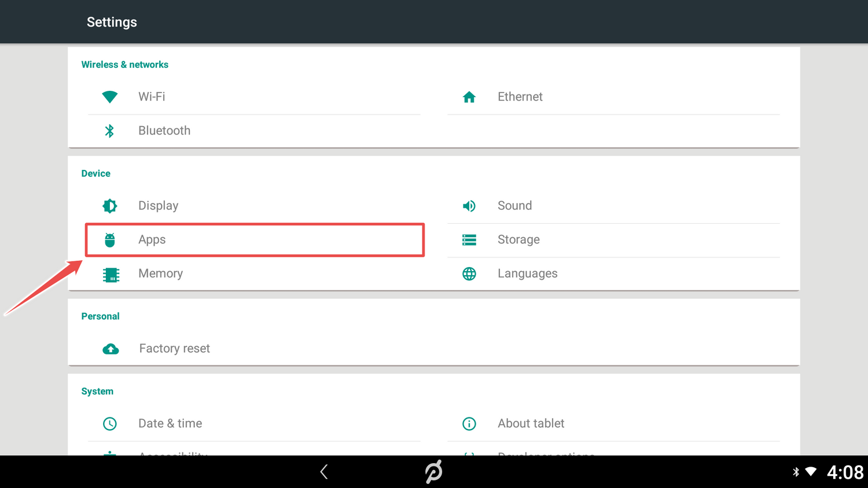
Task: Tap the Ethernet house icon
Action: click(469, 97)
